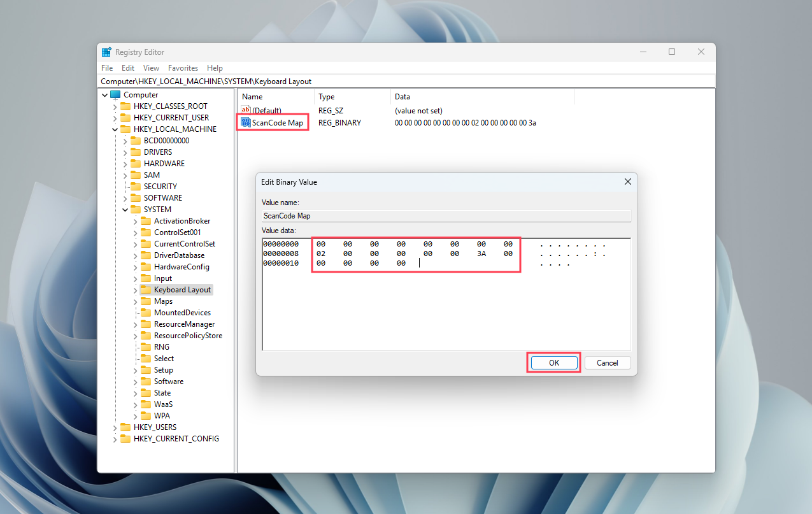Screen dimensions: 812x514
Task: Click the registry path address bar
Action: (x=407, y=82)
